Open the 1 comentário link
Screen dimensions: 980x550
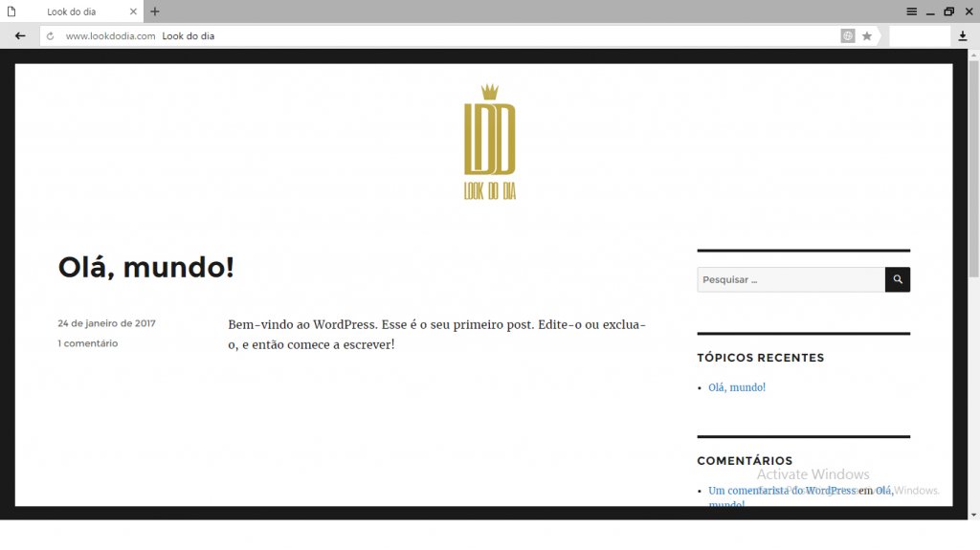[87, 343]
